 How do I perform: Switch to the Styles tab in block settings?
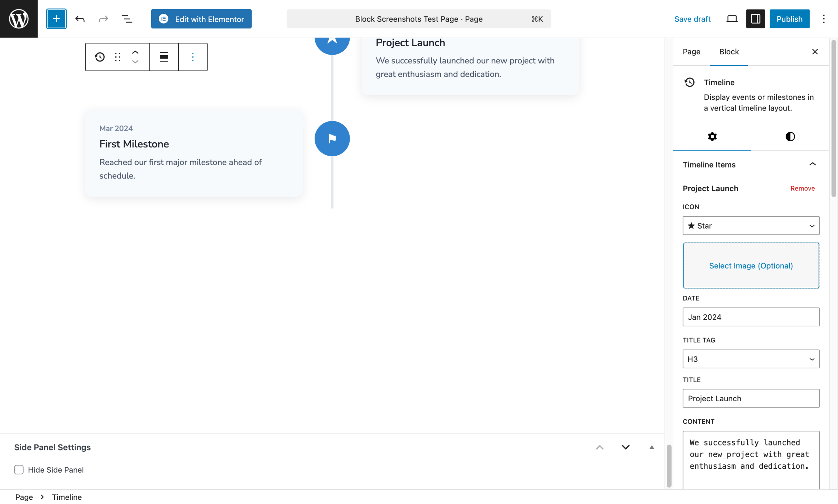click(790, 136)
